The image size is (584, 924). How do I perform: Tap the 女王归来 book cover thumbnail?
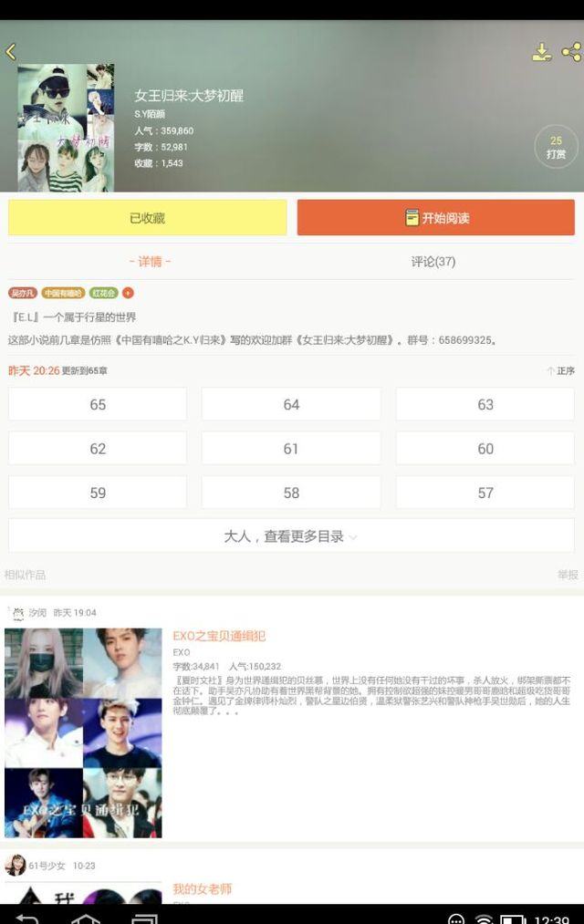click(x=66, y=128)
